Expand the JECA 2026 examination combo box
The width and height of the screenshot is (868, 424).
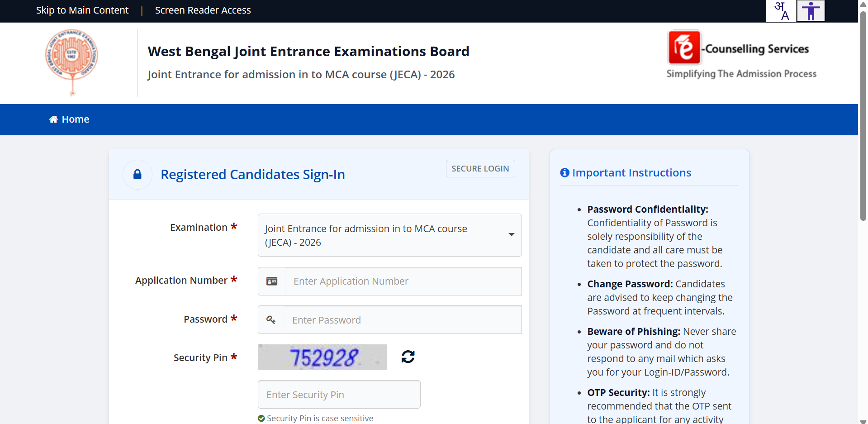coord(389,235)
